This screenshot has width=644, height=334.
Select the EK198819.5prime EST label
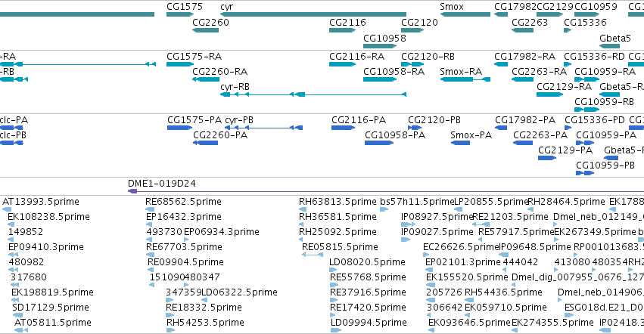tap(52, 292)
